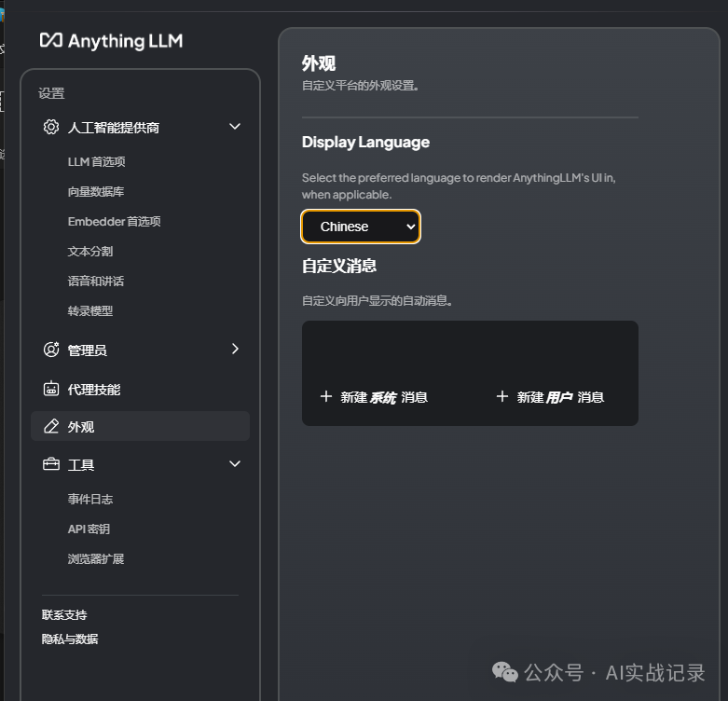Expand the 管理员 section chevron
This screenshot has width=728, height=701.
(236, 350)
